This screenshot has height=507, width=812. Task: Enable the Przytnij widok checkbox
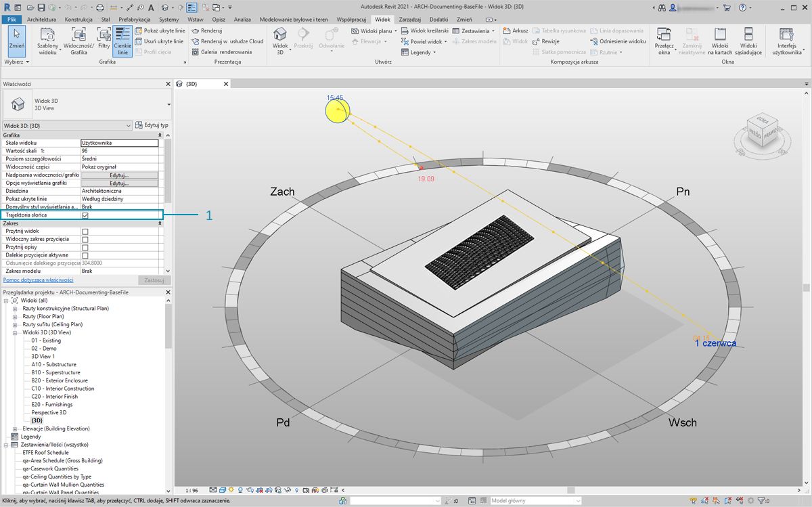[85, 232]
